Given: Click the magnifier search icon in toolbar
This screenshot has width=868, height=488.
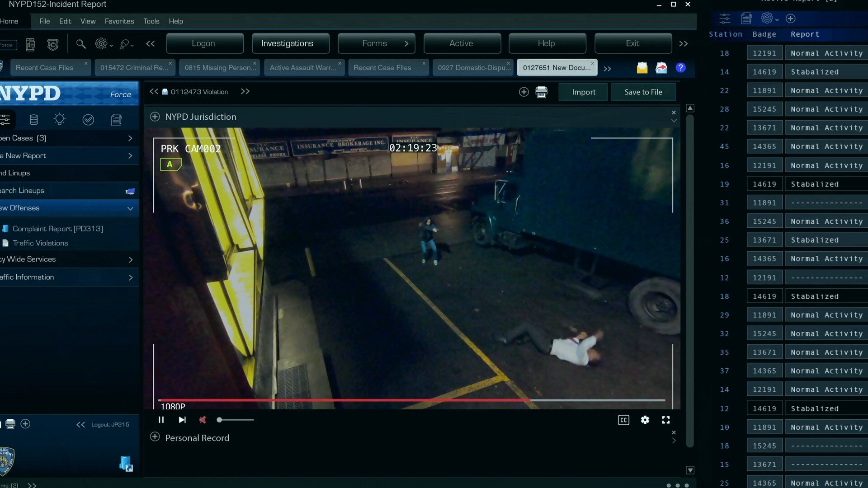Looking at the screenshot, I should tap(80, 44).
